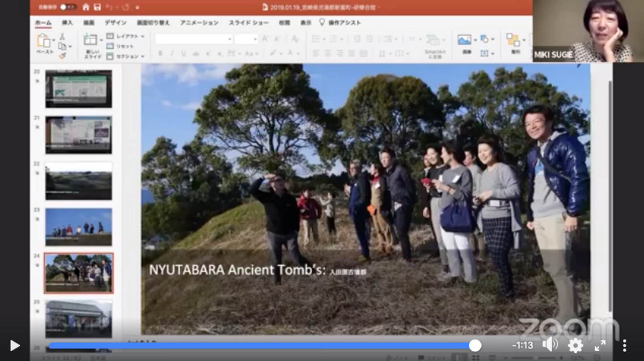Select slide 22 thumbnail
Viewport: 644px width, 361px height.
point(79,181)
